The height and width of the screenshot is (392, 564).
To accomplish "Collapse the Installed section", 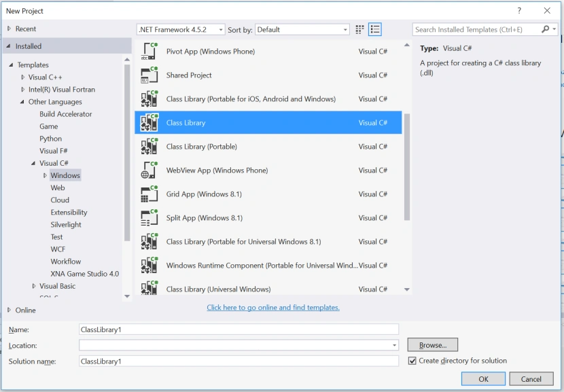I will [9, 46].
